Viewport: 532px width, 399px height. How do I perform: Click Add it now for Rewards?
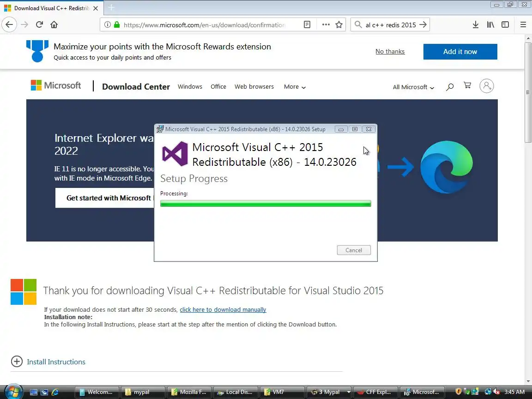point(460,52)
